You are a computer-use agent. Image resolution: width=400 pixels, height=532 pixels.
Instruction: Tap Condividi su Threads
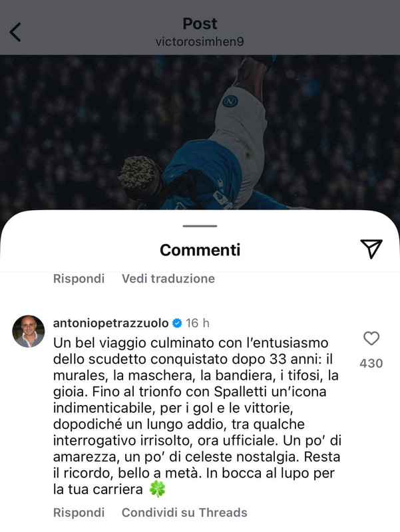coord(184,512)
